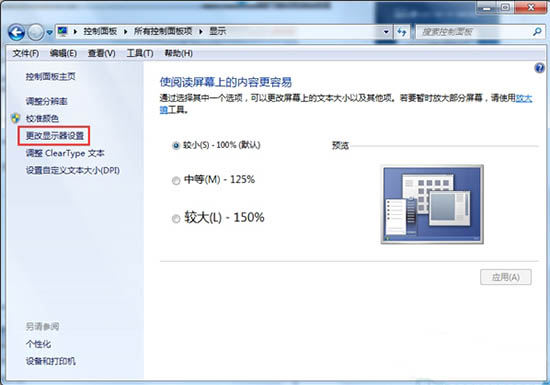Click the 显示 breadcrumb segment

click(x=217, y=32)
